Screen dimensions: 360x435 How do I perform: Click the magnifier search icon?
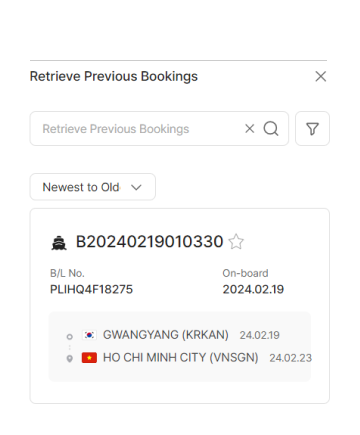click(271, 128)
